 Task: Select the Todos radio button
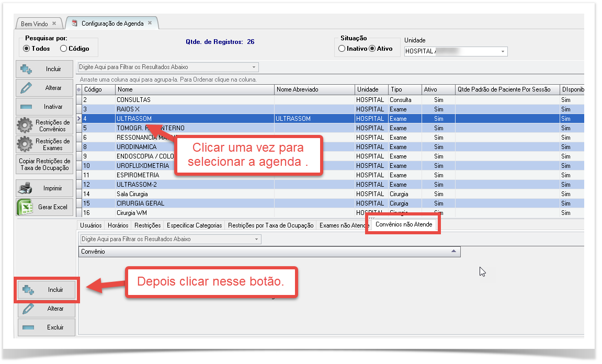click(x=27, y=49)
